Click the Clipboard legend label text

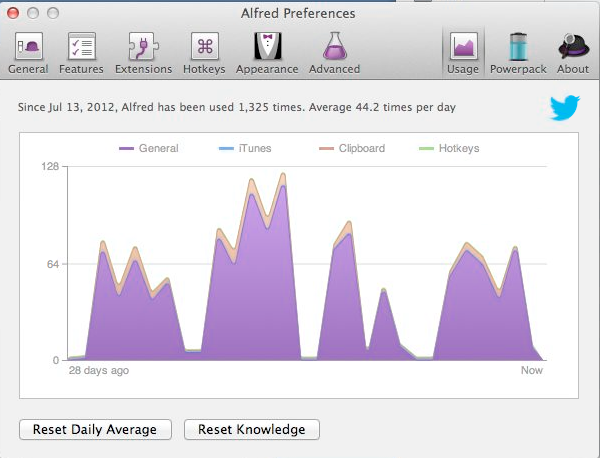coord(362,148)
